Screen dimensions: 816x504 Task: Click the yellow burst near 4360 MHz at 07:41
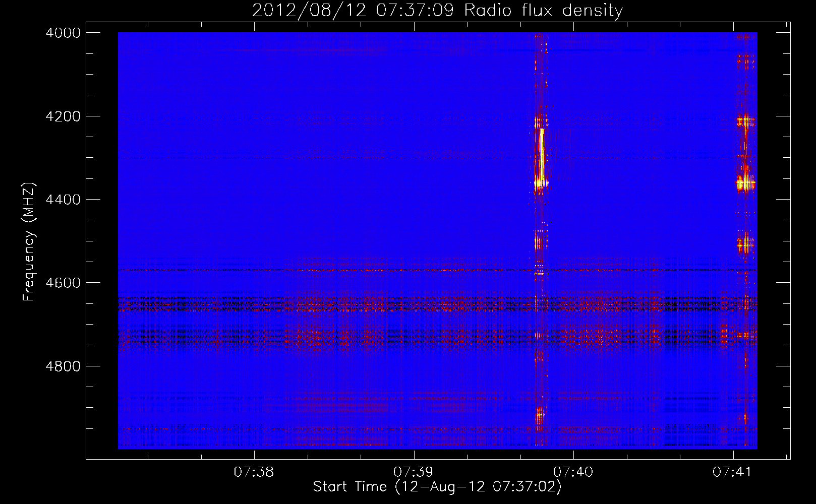click(745, 183)
